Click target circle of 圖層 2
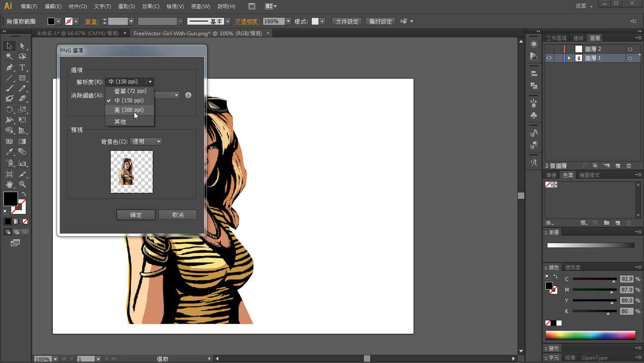644x363 pixels. pyautogui.click(x=630, y=49)
